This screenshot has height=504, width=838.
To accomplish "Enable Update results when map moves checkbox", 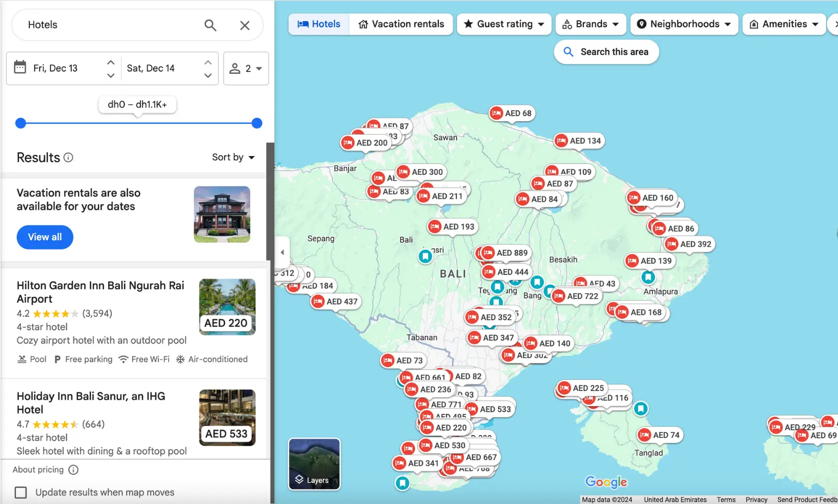I will click(21, 493).
